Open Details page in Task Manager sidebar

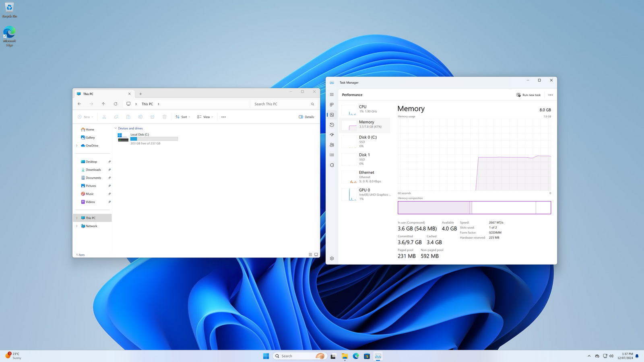(x=332, y=155)
